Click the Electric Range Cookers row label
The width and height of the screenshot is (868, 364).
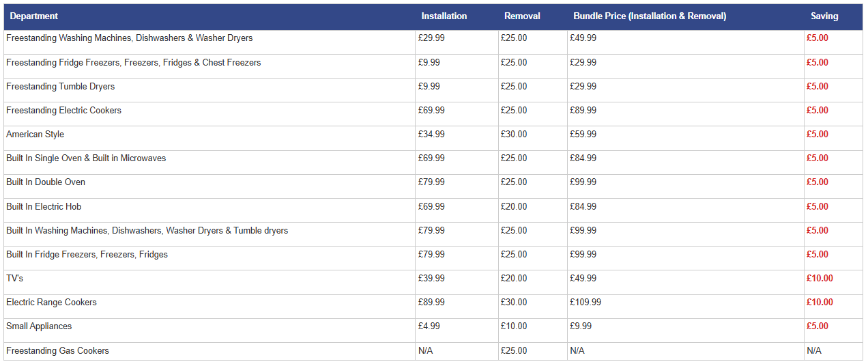coord(52,303)
